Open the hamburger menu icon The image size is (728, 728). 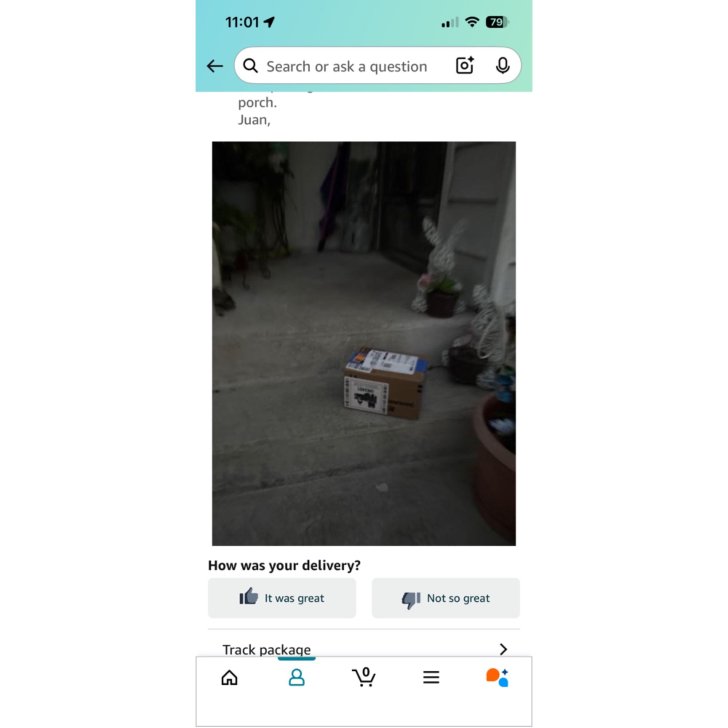(431, 677)
